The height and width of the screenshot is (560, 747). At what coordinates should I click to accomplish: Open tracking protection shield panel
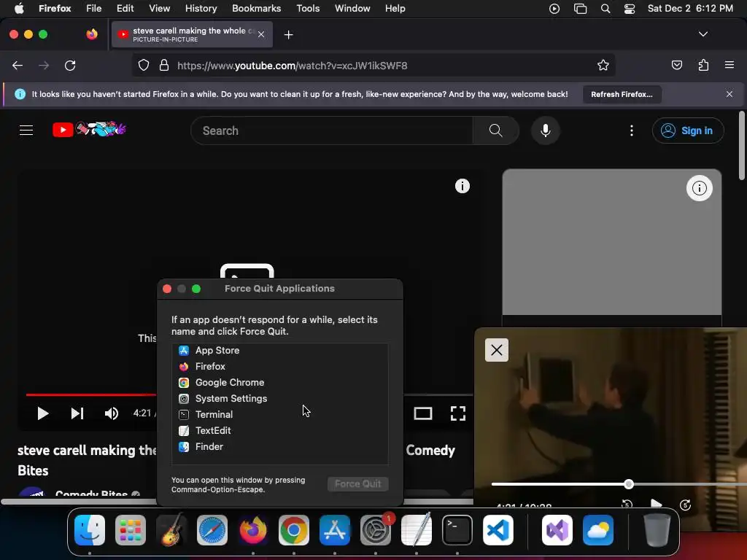pyautogui.click(x=144, y=65)
